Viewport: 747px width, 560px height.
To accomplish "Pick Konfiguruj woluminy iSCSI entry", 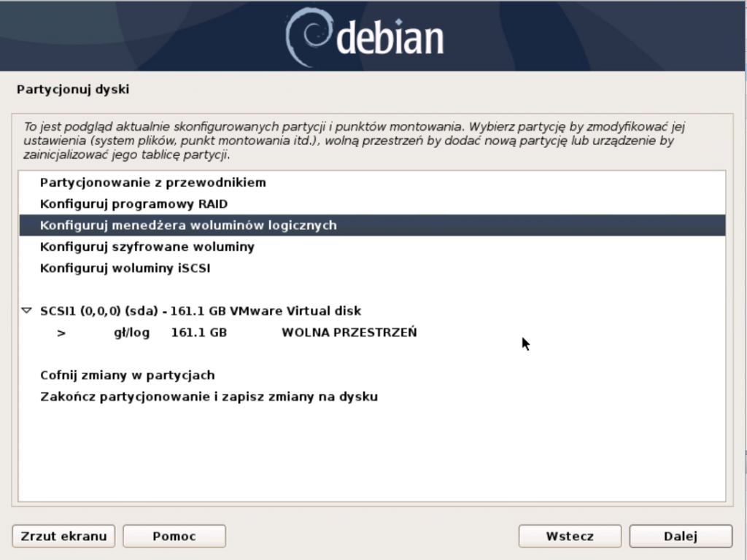I will [x=125, y=268].
